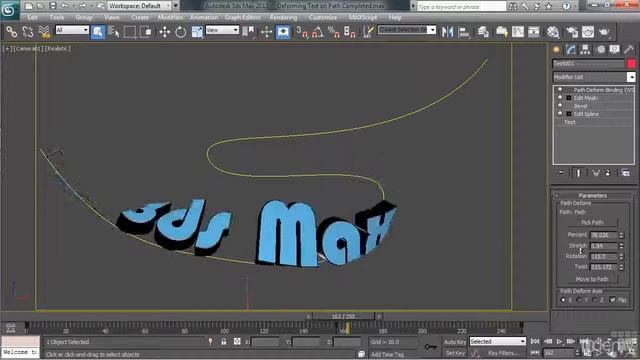The image size is (640, 360).
Task: Click the Percent Snap Toggle icon
Action: coord(333,32)
